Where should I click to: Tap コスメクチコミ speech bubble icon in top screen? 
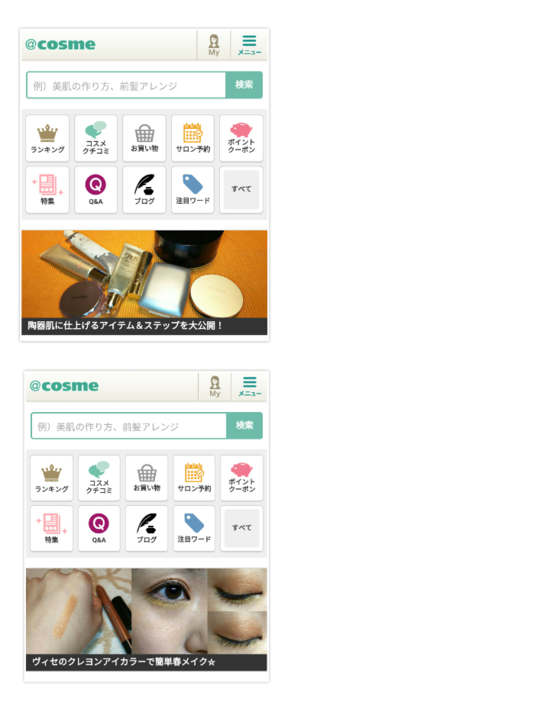[96, 138]
